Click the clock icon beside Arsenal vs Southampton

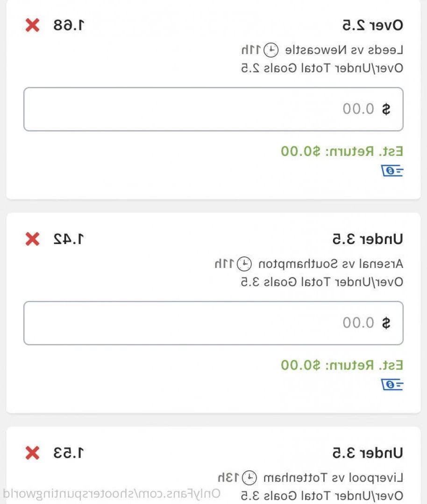[x=244, y=264]
